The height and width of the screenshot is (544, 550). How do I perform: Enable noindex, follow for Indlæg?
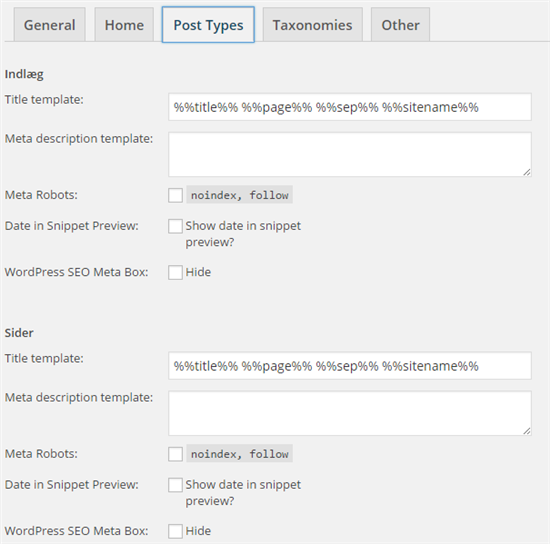coord(175,195)
